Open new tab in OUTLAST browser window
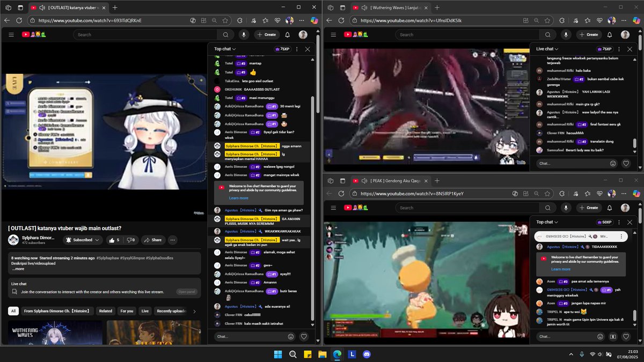Image resolution: width=644 pixels, height=362 pixels. pos(115,8)
